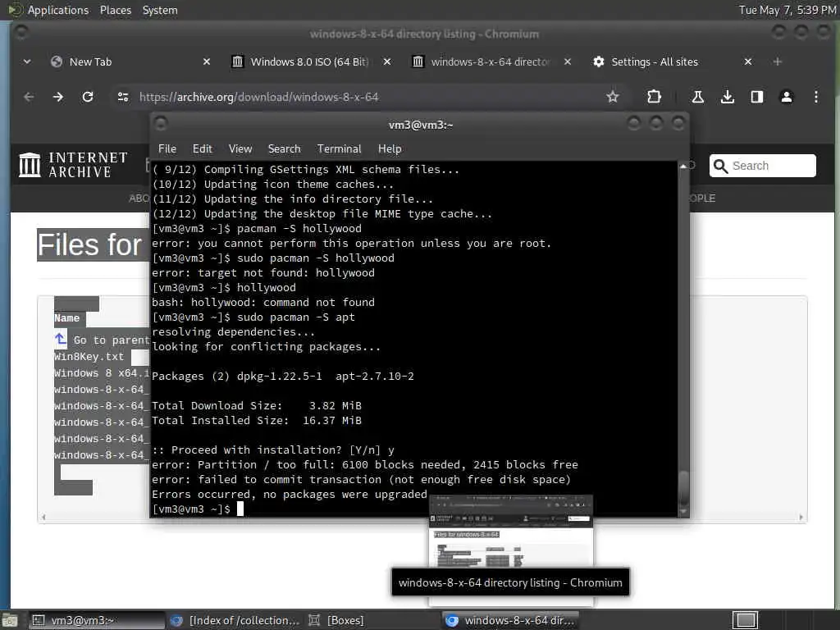This screenshot has width=840, height=630.
Task: Select Boxes window in taskbar
Action: pos(336,620)
